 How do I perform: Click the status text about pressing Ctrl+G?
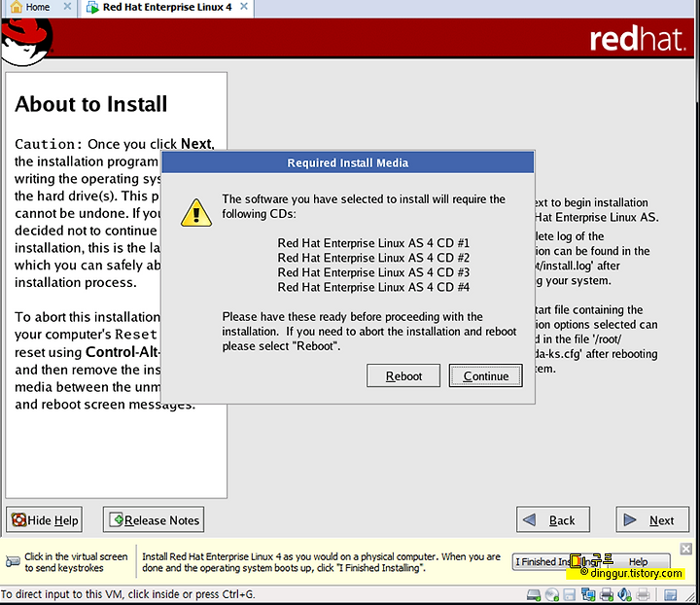tap(127, 594)
